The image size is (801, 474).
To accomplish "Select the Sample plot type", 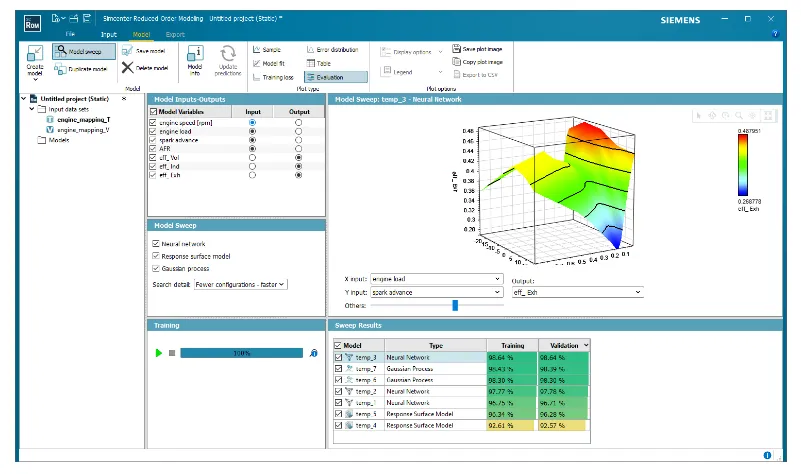I will [267, 50].
